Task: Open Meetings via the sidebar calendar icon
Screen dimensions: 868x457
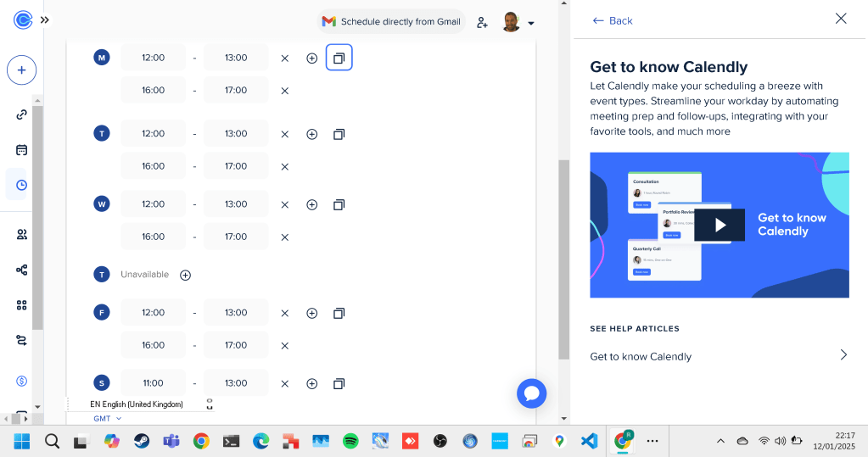Action: [21, 150]
